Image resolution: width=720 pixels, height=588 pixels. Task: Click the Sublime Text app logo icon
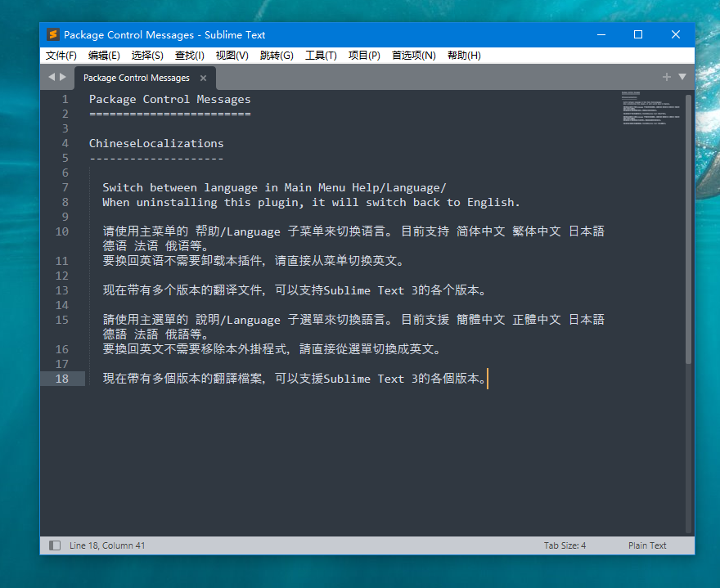point(53,34)
